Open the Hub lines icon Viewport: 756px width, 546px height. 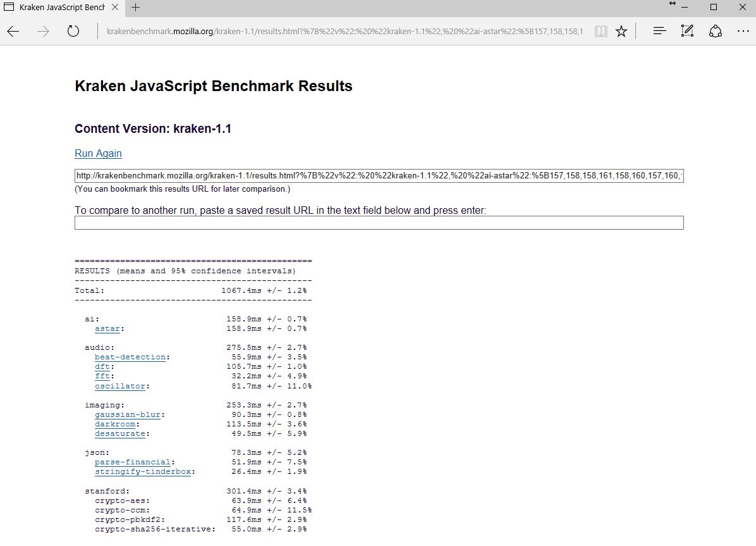click(659, 31)
